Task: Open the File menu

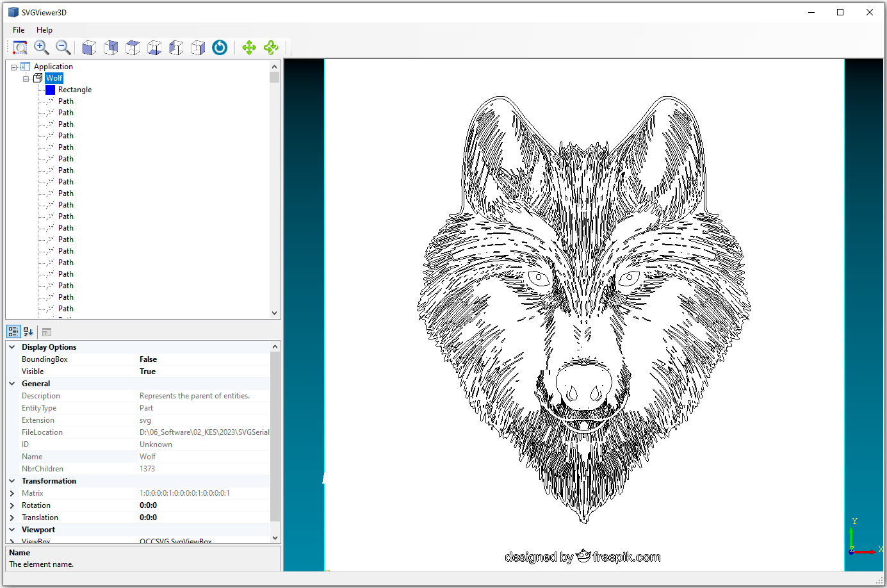Action: [19, 30]
